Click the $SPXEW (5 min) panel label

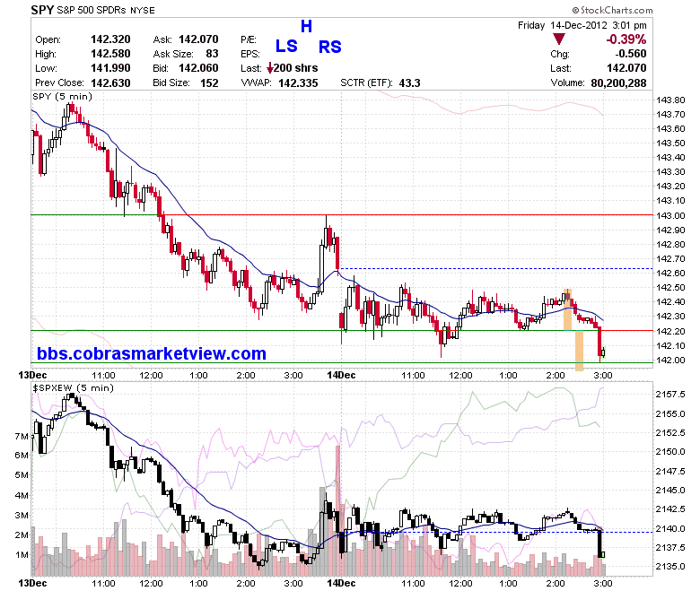[x=73, y=388]
